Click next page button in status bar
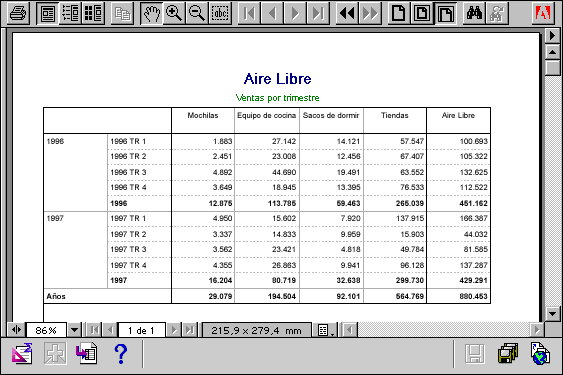The width and height of the screenshot is (563, 375). [174, 330]
